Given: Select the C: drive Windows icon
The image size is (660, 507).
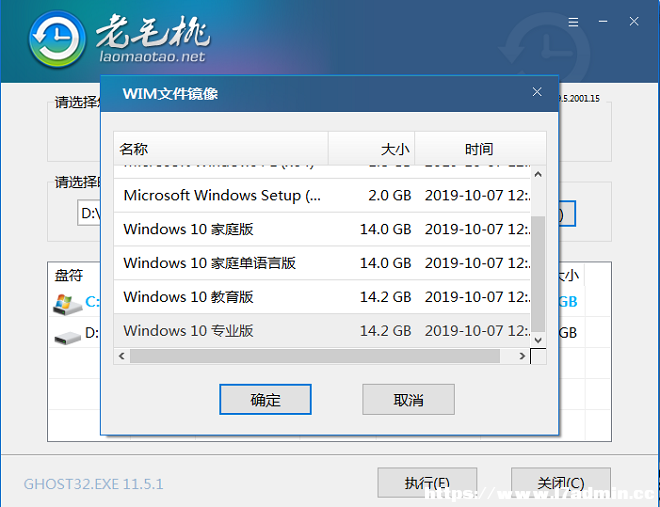Looking at the screenshot, I should click(x=67, y=304).
